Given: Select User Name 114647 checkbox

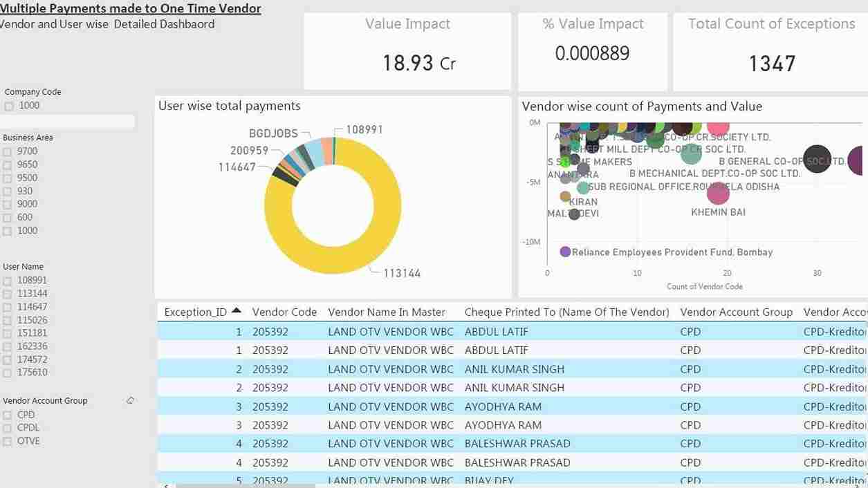Looking at the screenshot, I should (7, 308).
